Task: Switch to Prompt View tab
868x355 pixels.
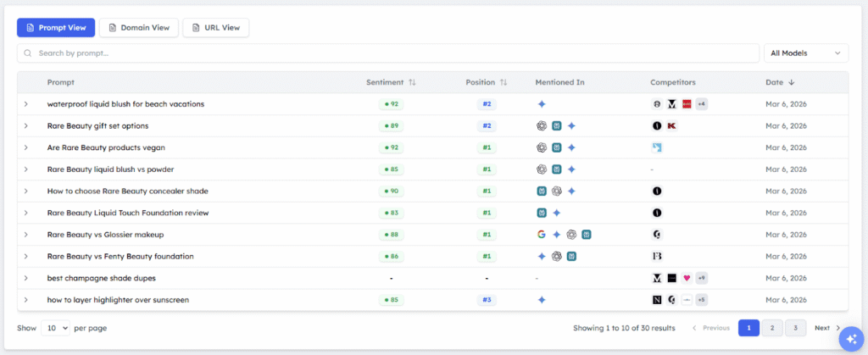Action: tap(56, 28)
